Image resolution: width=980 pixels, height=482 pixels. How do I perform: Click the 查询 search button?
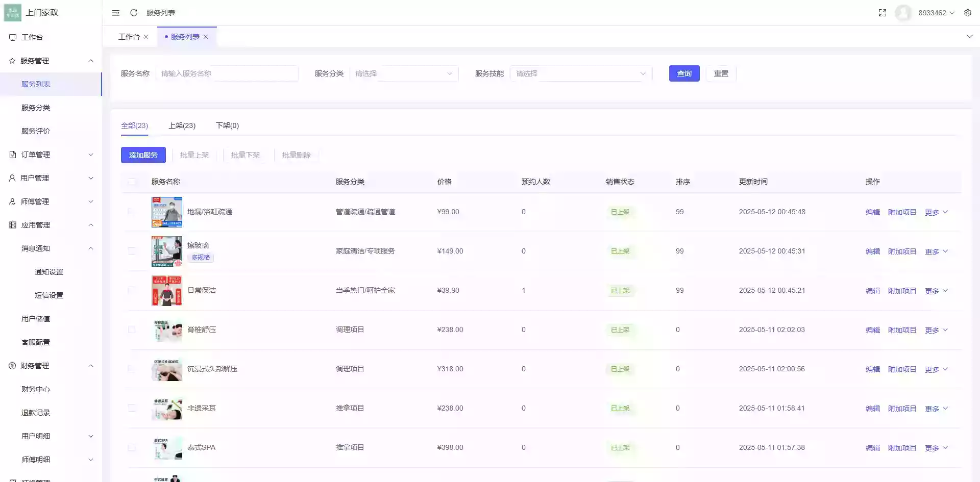684,73
